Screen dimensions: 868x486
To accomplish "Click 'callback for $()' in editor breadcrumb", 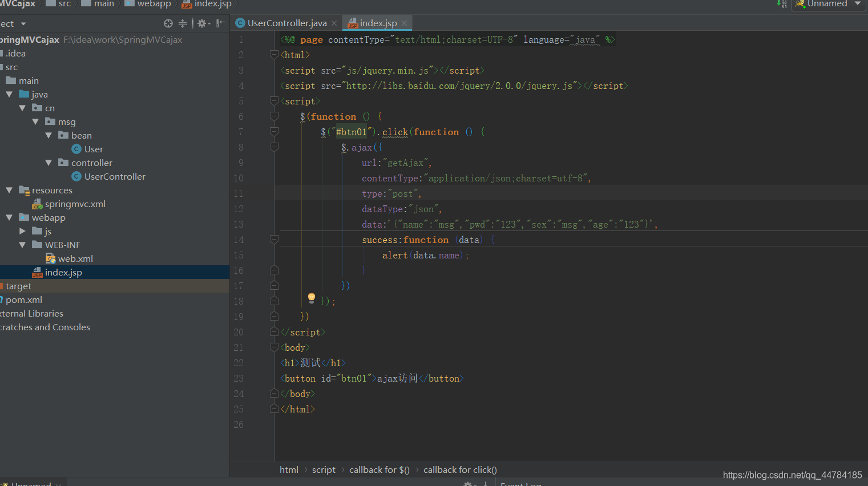I will point(380,470).
